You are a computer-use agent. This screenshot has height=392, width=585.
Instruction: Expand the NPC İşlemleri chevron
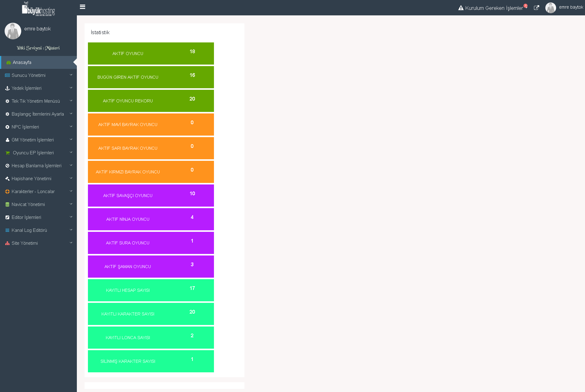(71, 127)
